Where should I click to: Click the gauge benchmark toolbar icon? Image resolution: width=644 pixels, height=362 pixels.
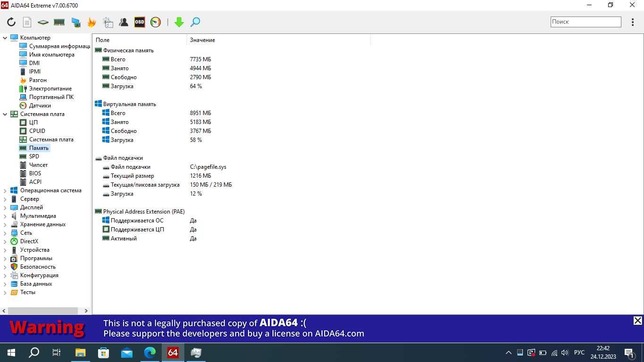tap(156, 22)
